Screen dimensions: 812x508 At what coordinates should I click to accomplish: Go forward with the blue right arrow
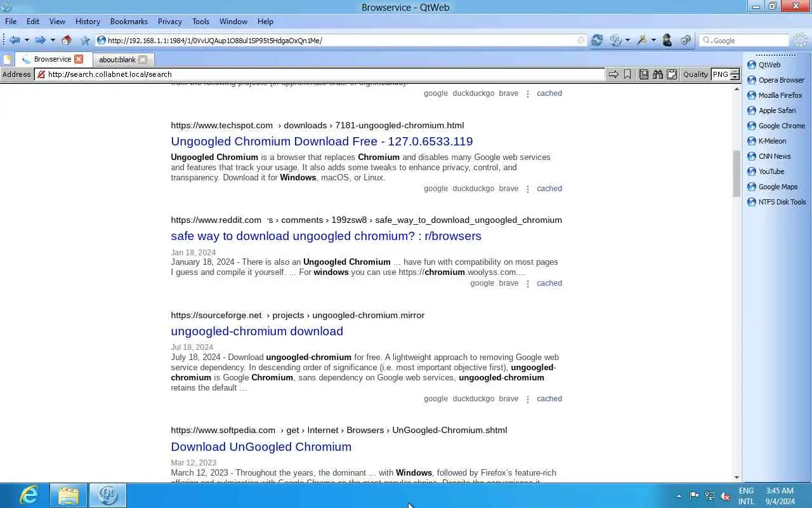click(40, 40)
